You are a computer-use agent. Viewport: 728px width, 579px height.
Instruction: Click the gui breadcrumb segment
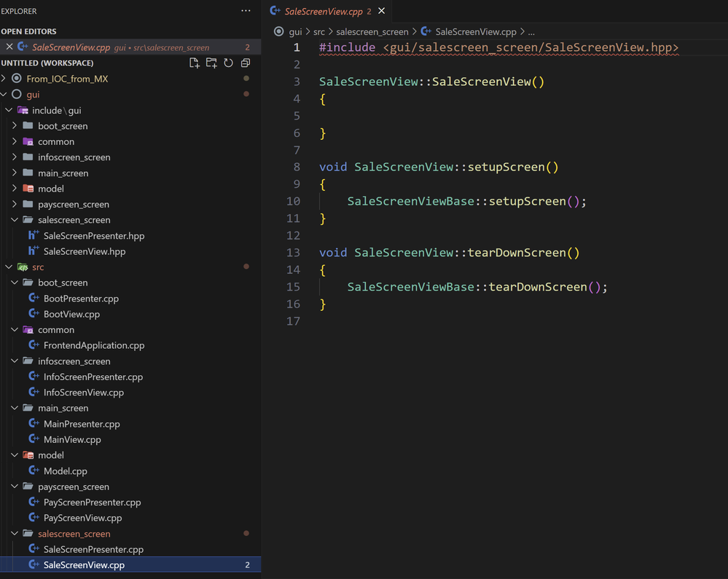295,32
